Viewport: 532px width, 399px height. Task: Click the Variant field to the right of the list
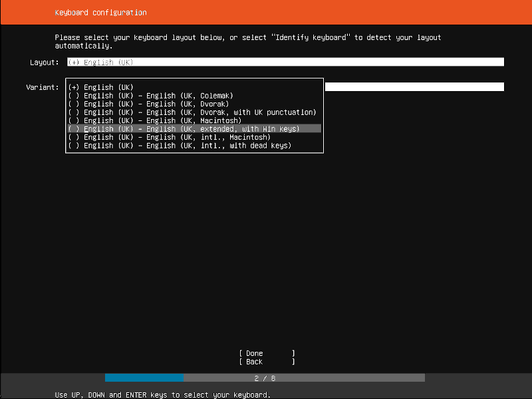click(414, 87)
